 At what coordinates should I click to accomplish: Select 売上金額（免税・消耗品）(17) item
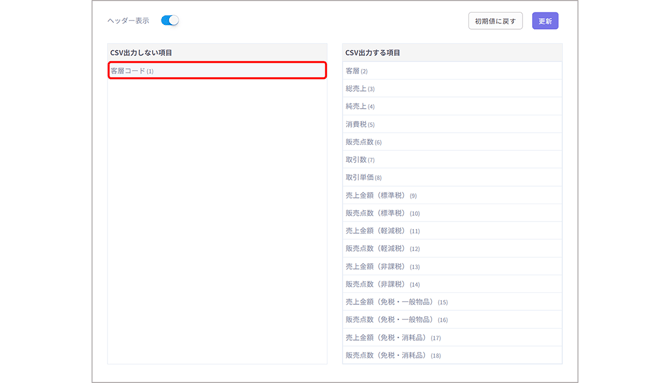[x=452, y=337]
